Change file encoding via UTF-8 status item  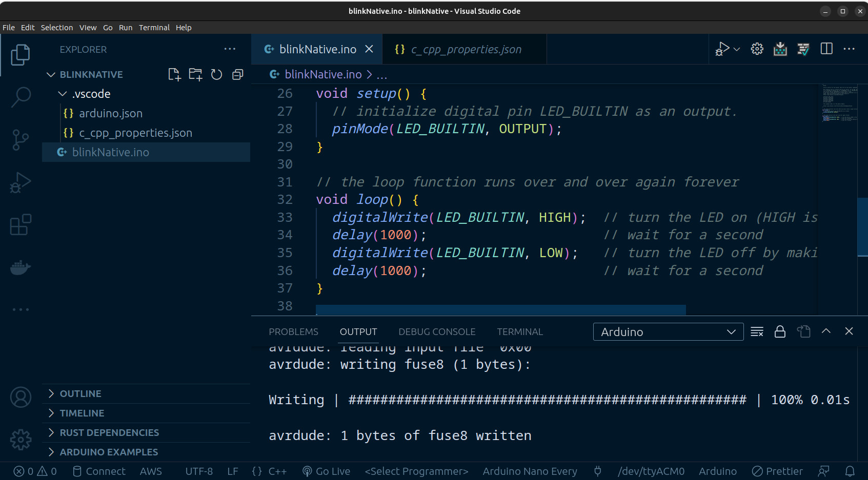pyautogui.click(x=199, y=471)
